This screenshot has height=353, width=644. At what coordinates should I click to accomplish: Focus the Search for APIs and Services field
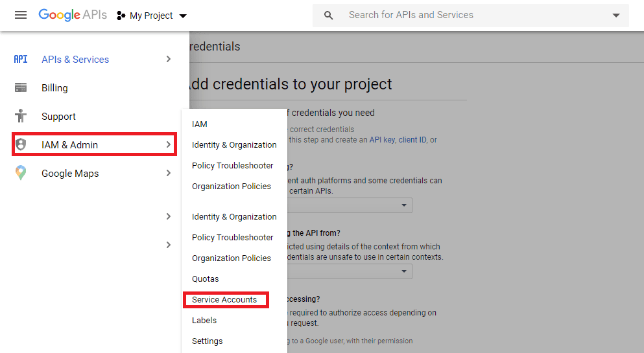pos(470,15)
